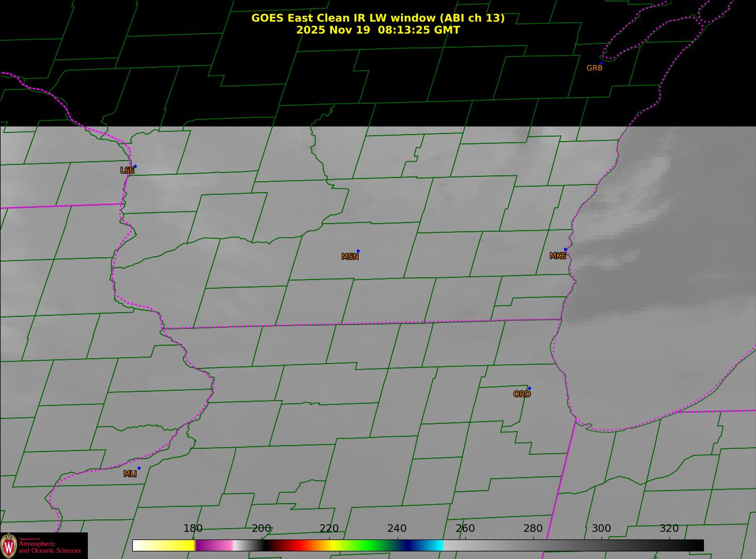This screenshot has width=756, height=559.
Task: Click the blue station dot at MSN
Action: point(358,251)
